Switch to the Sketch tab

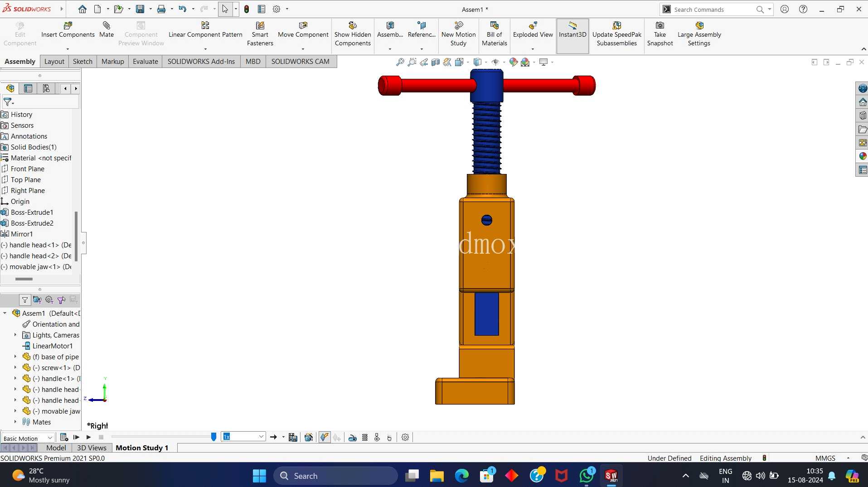[82, 62]
